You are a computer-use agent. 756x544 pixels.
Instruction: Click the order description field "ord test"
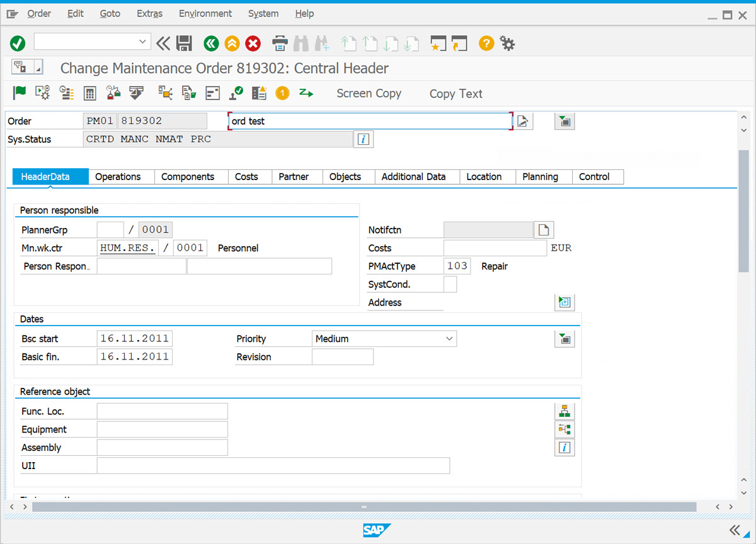(x=370, y=121)
